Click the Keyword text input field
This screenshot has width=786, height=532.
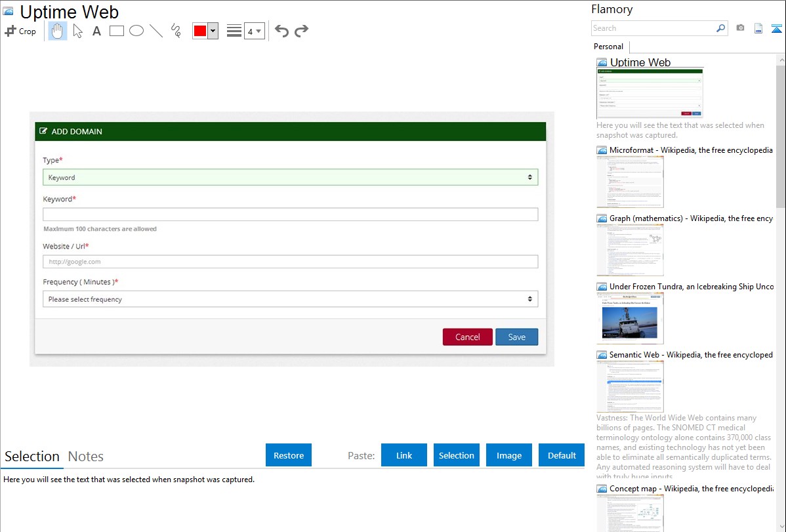pyautogui.click(x=290, y=215)
